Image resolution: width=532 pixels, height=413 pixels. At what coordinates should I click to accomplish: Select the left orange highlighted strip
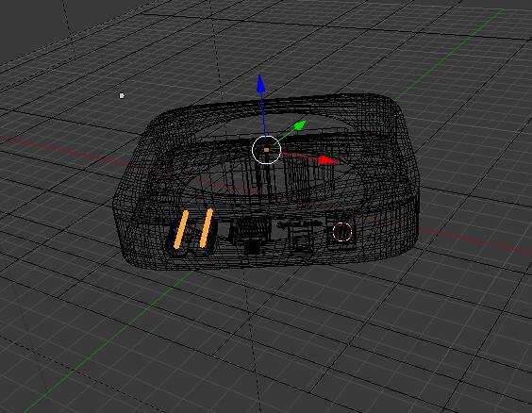[x=181, y=229]
